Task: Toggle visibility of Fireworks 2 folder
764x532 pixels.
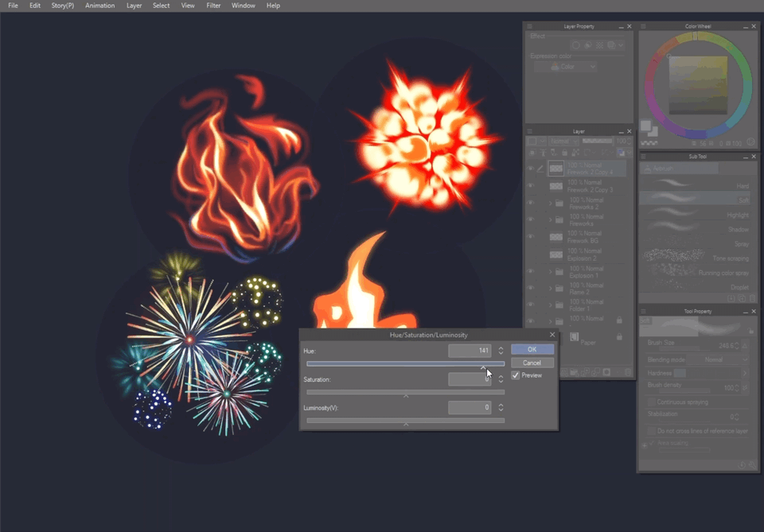Action: (x=531, y=203)
